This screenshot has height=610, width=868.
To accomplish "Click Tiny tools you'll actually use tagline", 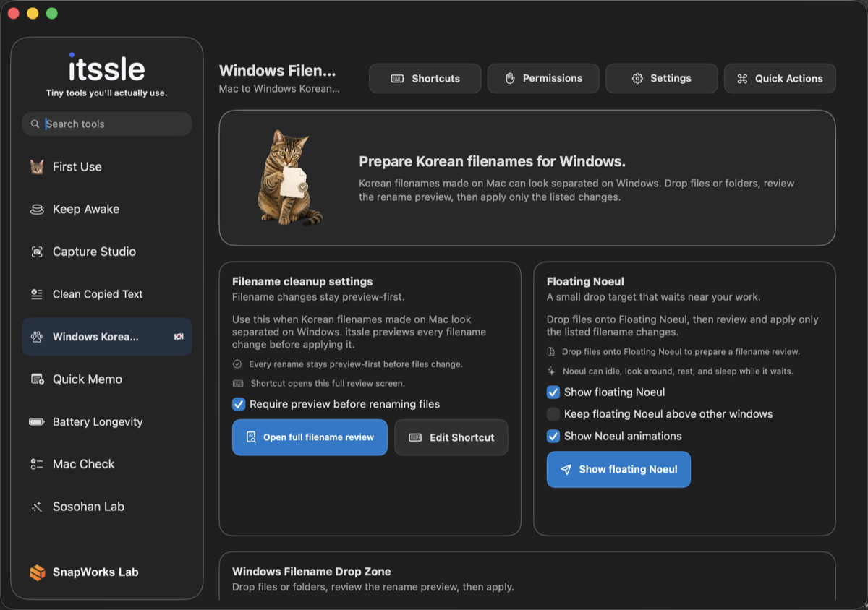I will coord(107,93).
